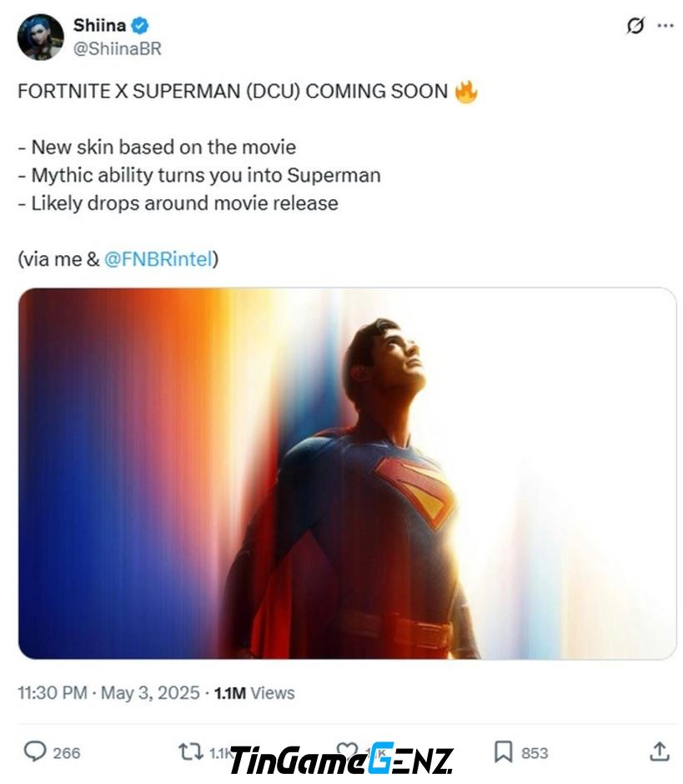Click the fire emoji in tweet
Viewport: 683px width, 784px height.
[x=466, y=92]
